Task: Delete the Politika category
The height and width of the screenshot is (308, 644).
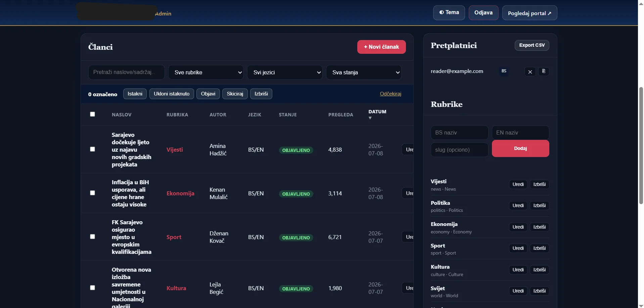Action: pos(539,205)
